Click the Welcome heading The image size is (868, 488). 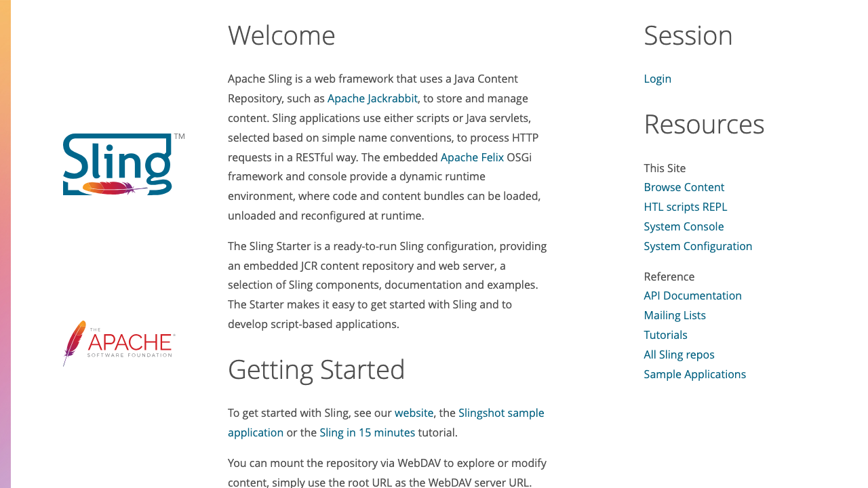[281, 35]
